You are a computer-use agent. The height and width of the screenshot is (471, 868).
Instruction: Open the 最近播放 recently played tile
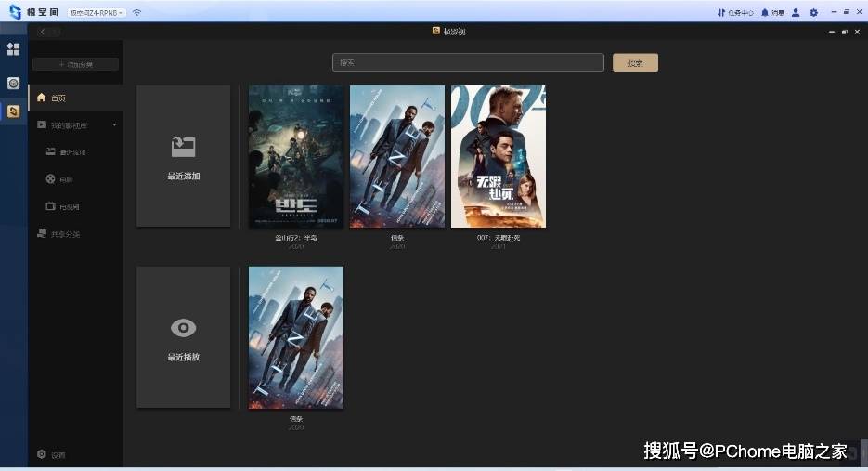coord(183,337)
